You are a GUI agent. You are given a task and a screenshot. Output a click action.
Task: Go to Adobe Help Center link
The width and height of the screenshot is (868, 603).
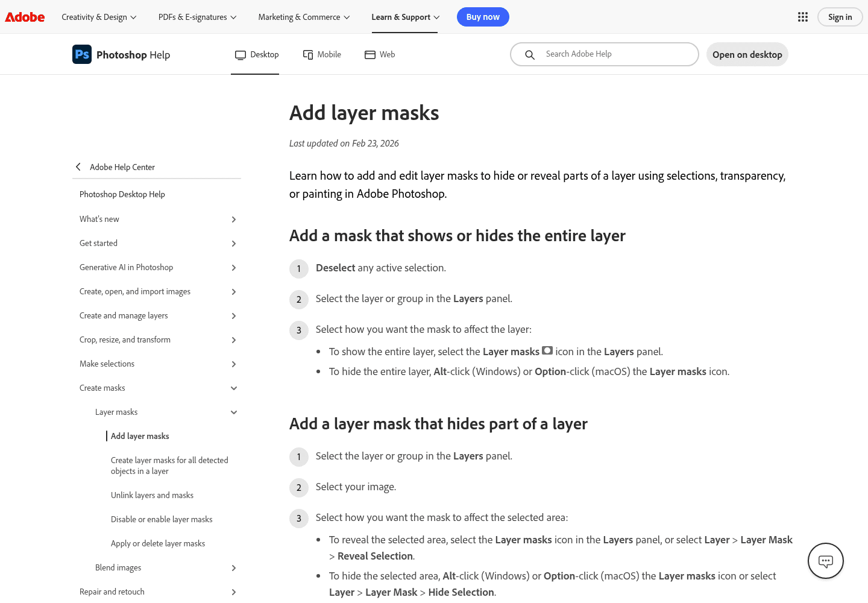click(122, 167)
